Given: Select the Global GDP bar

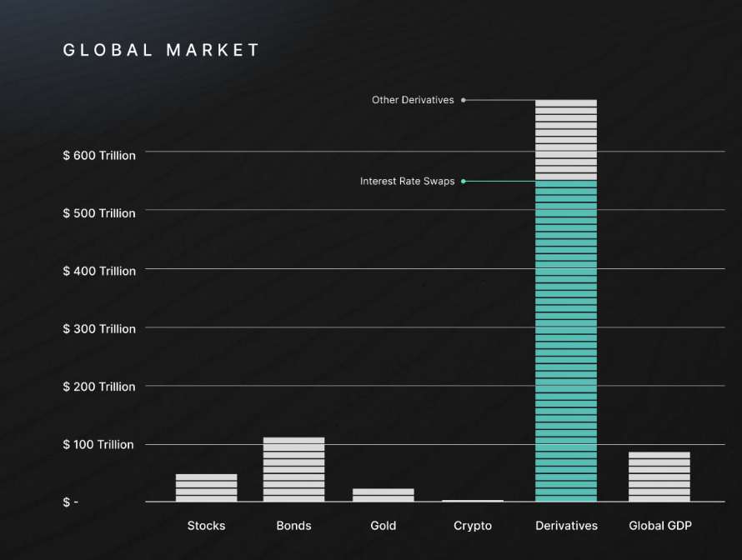Looking at the screenshot, I should 659,477.
